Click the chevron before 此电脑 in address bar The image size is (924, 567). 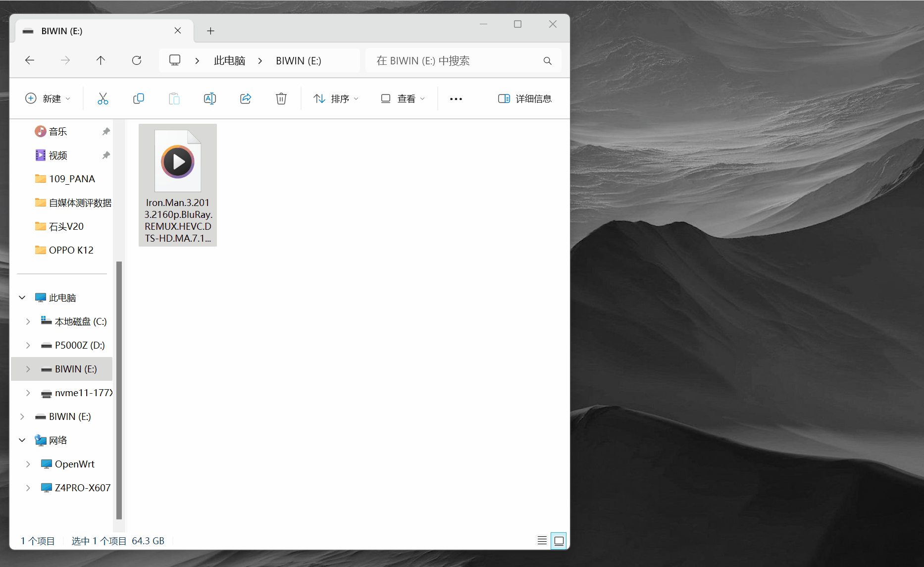click(197, 61)
